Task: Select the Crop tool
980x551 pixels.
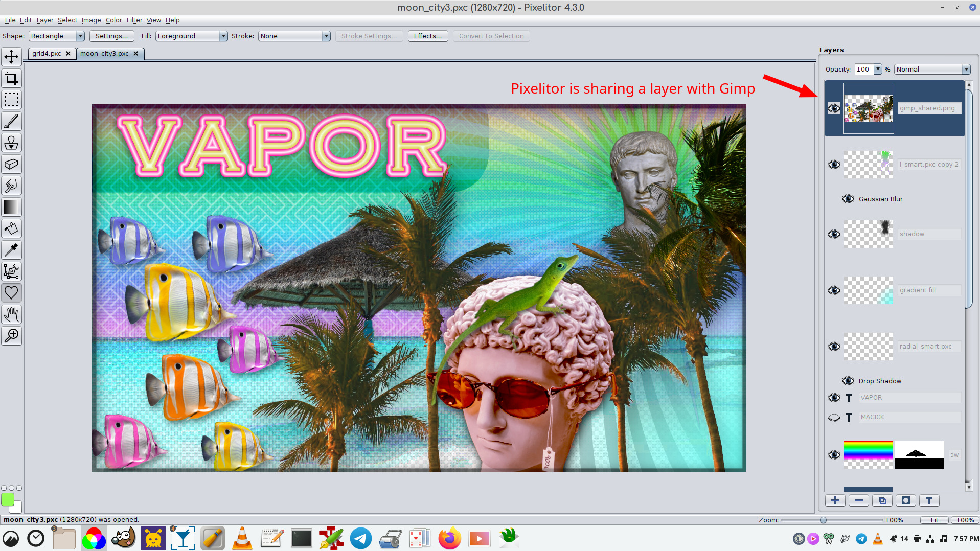Action: (x=11, y=78)
